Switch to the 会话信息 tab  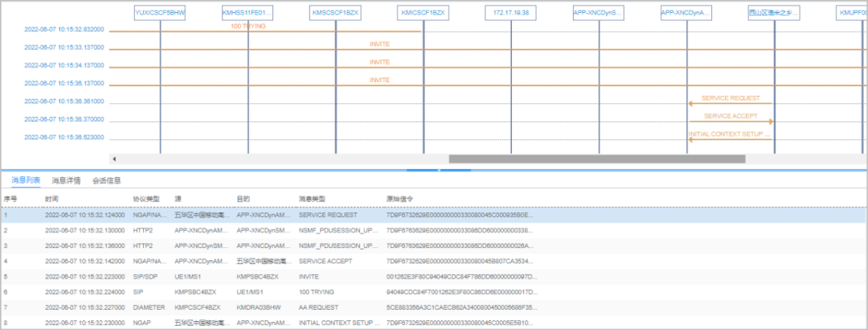coord(107,180)
